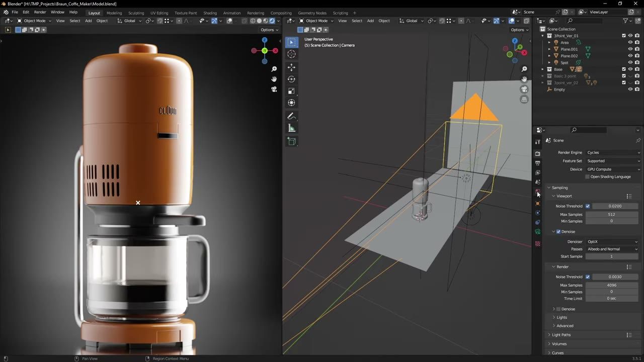644x362 pixels.
Task: Expand the Base collection in outliner
Action: point(543,69)
